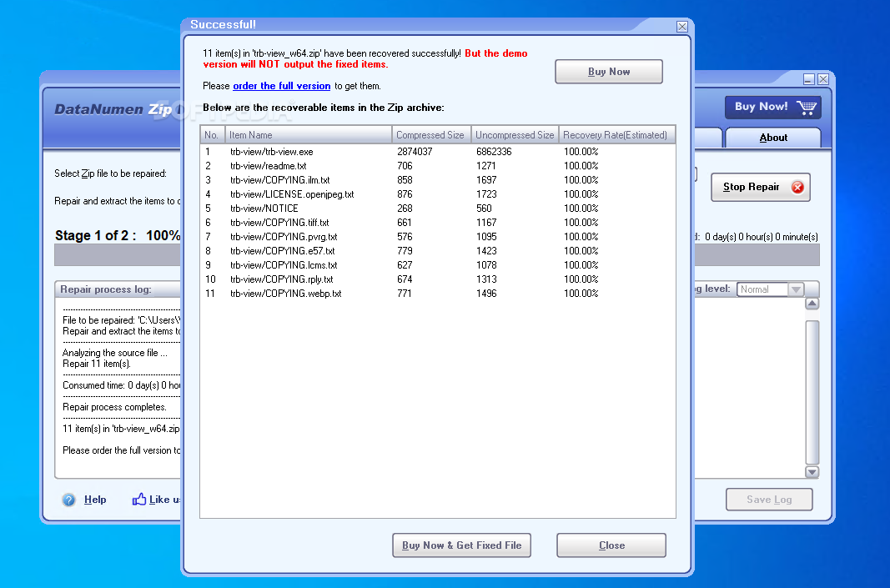Click Stop Repair in the main window
Viewport: 890px width, 588px height.
[761, 188]
